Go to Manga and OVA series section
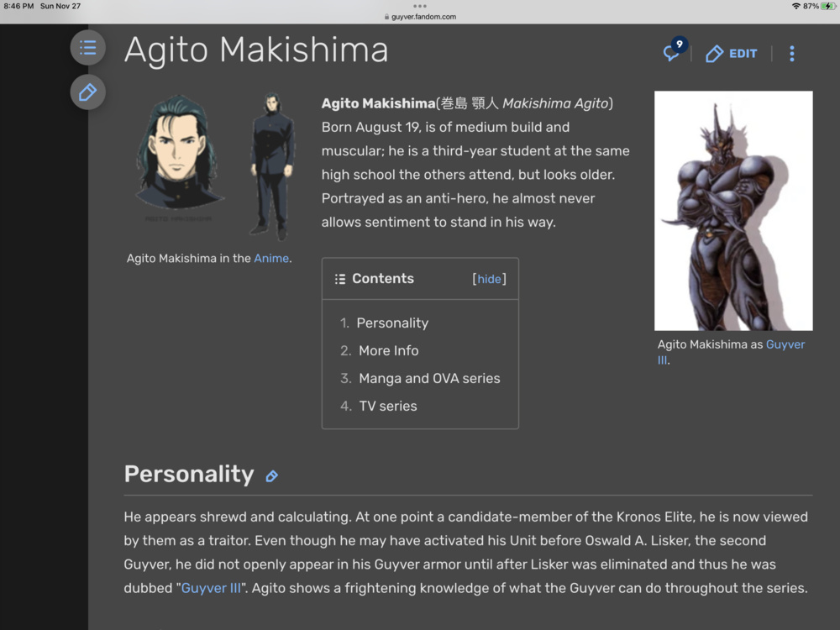The image size is (840, 630). (x=429, y=379)
